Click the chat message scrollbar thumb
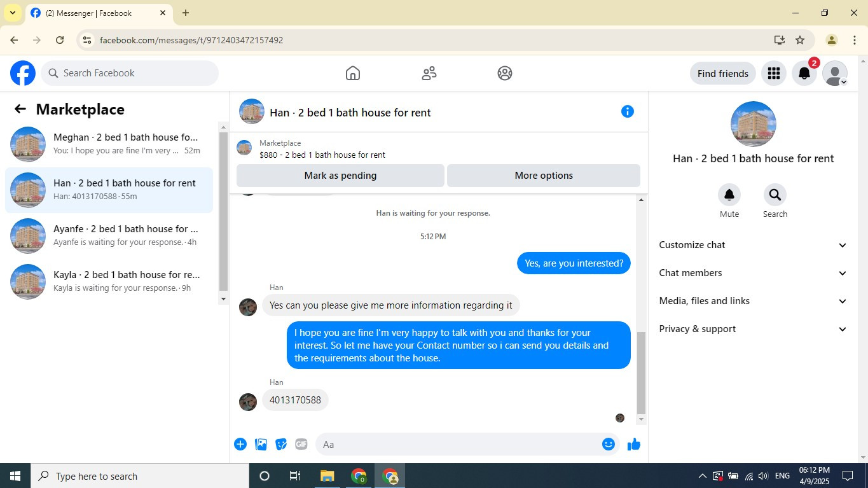The image size is (868, 488). click(x=641, y=373)
